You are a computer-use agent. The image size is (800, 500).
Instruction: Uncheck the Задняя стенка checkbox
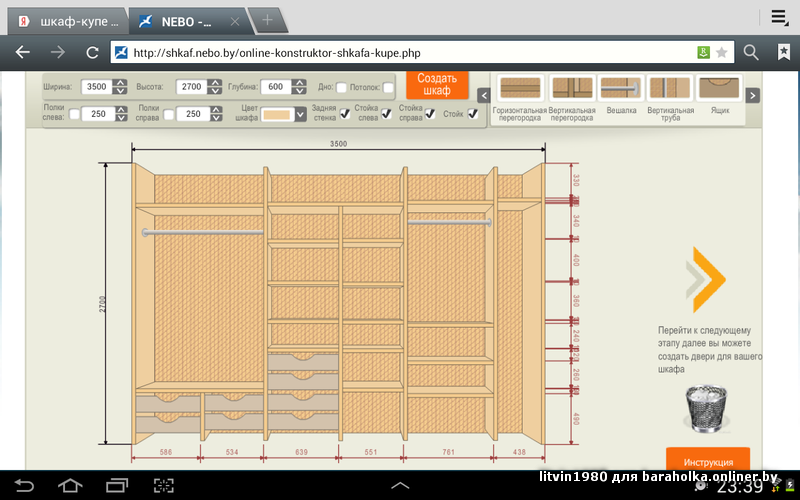point(345,114)
